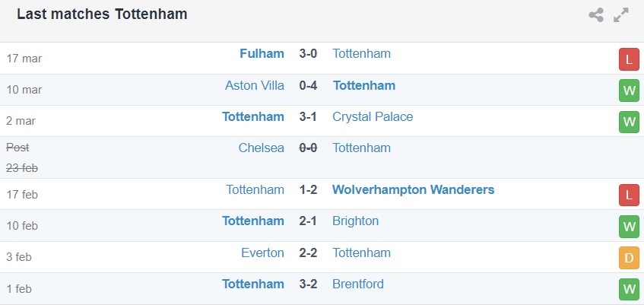Click Wolverhampton Wanderers team name
The image size is (644, 305).
[x=413, y=189]
